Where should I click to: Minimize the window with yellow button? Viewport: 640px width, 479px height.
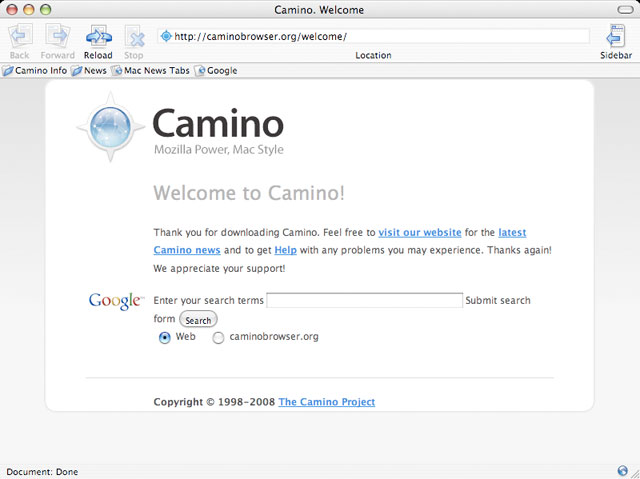(x=29, y=9)
